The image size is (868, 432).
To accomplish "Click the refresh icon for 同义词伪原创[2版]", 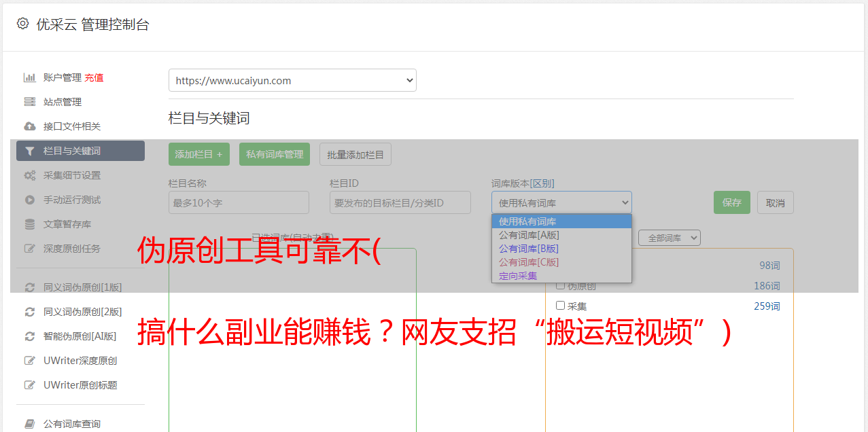I will pos(29,312).
